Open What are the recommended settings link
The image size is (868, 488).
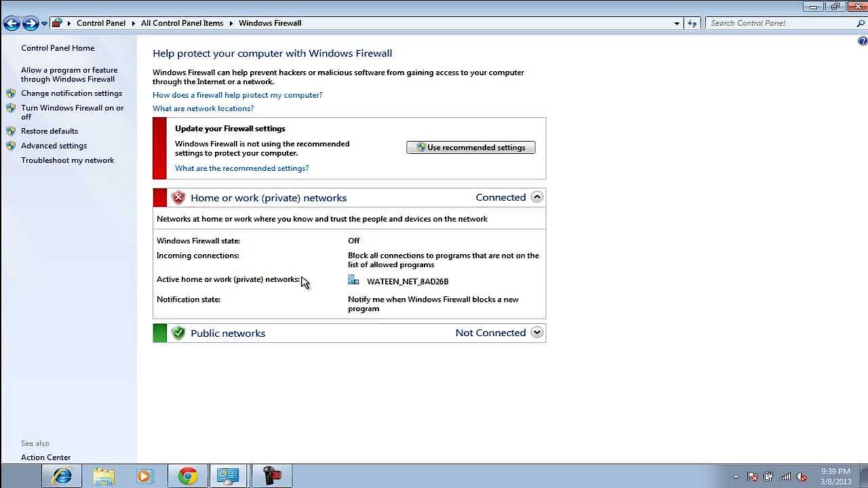[241, 168]
